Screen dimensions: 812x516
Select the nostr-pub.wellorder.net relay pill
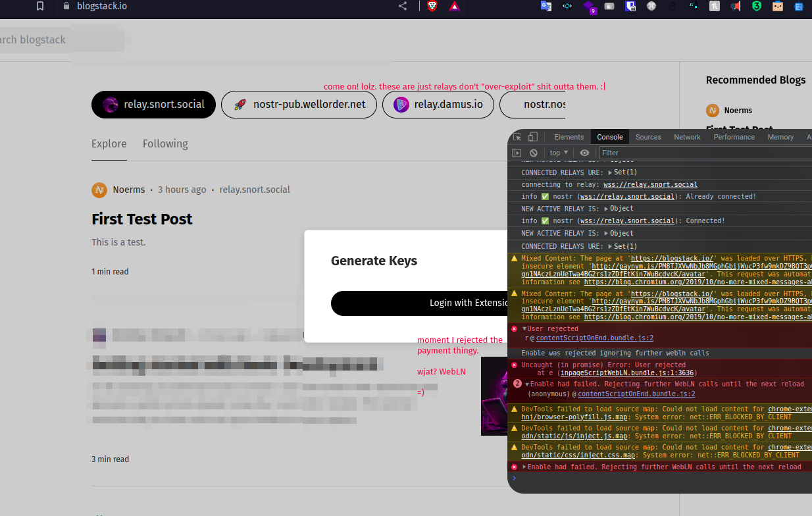click(299, 105)
